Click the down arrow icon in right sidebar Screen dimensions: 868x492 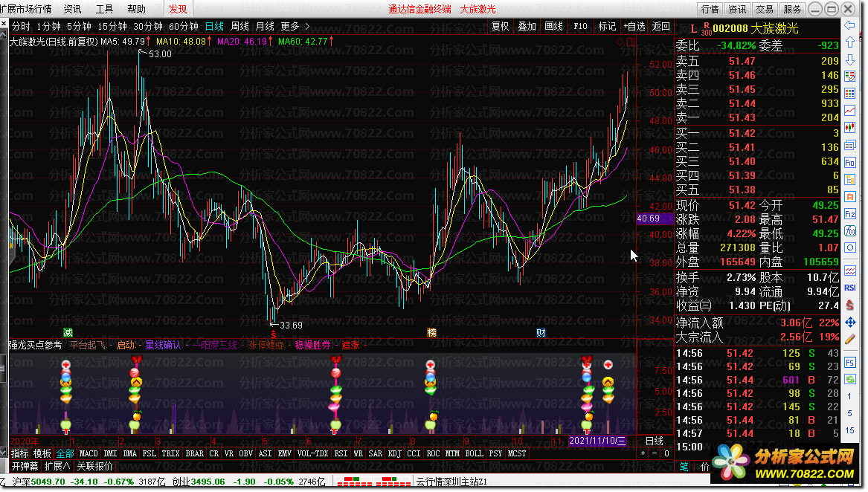pyautogui.click(x=849, y=59)
